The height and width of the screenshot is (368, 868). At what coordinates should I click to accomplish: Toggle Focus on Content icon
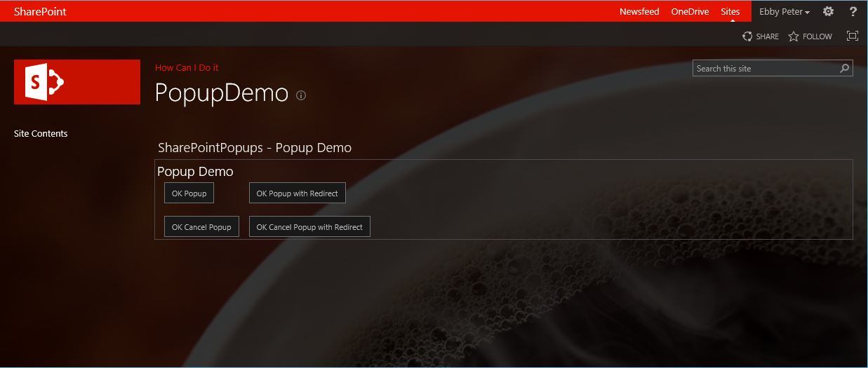(853, 36)
